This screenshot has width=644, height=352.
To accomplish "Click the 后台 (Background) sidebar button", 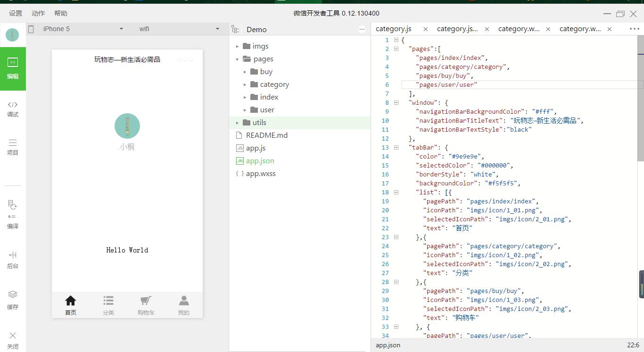I will [x=13, y=260].
